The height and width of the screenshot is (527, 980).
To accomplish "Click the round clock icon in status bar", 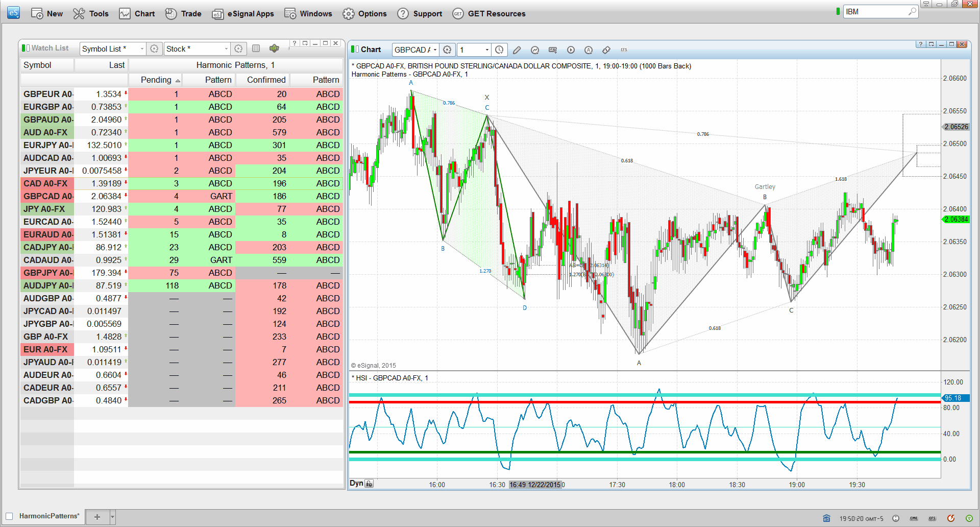I will pyautogui.click(x=896, y=518).
